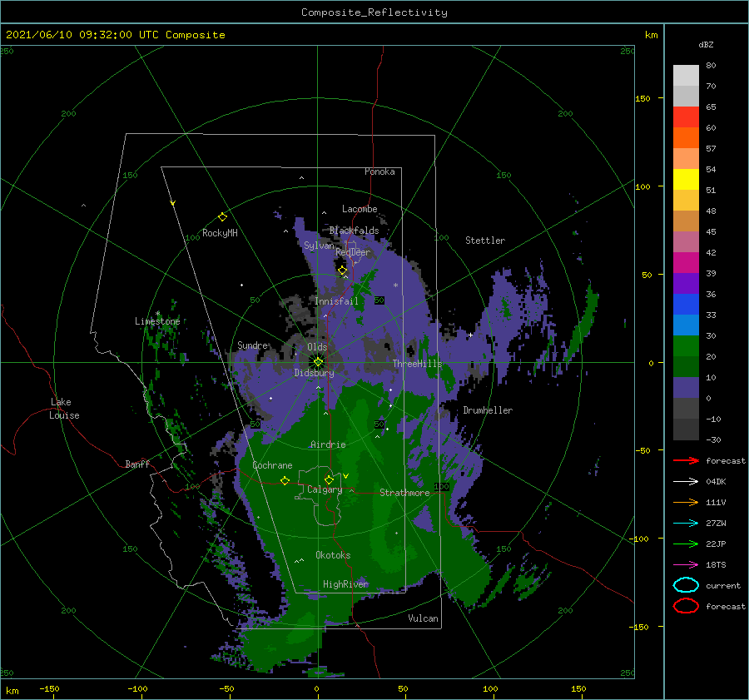
Task: Click the yellow 54-51 dBZ swatch
Action: pyautogui.click(x=686, y=180)
